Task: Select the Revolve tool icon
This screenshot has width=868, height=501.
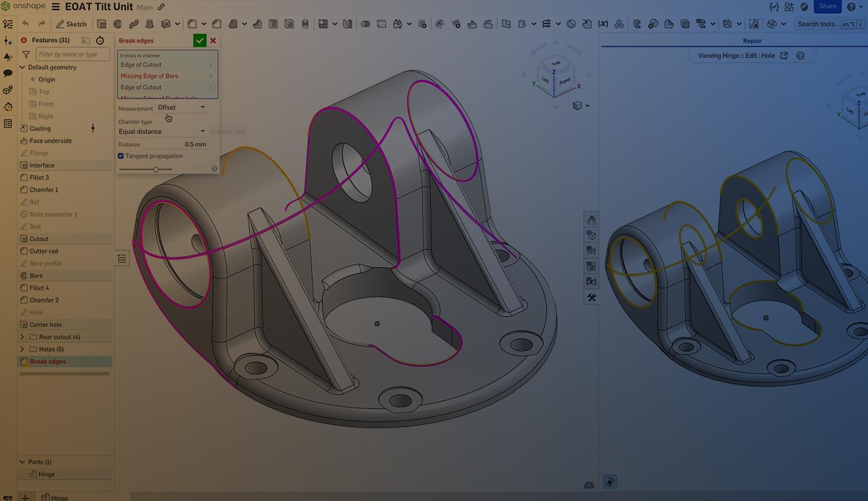Action: point(118,24)
